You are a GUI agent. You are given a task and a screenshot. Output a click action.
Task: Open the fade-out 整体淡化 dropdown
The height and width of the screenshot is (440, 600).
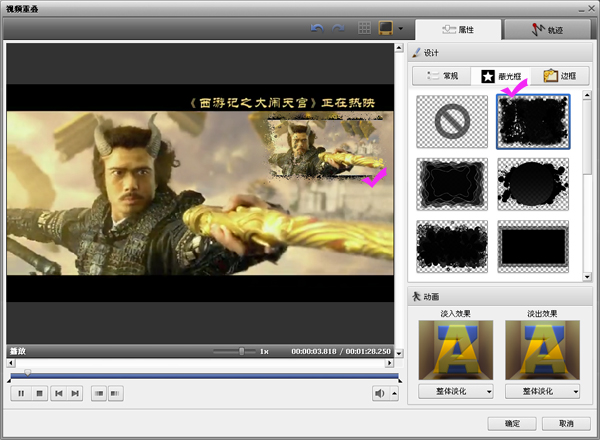(543, 391)
